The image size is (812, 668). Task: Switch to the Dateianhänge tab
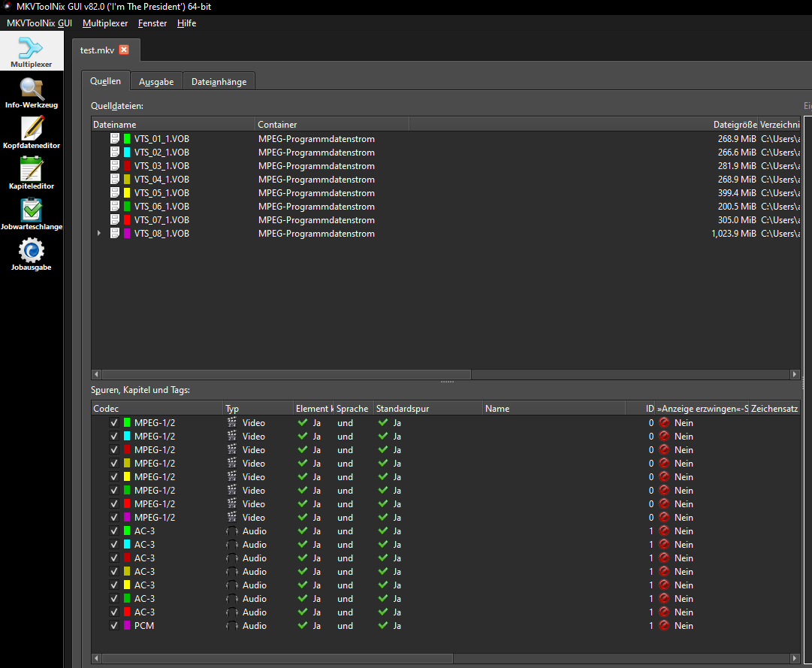point(219,82)
